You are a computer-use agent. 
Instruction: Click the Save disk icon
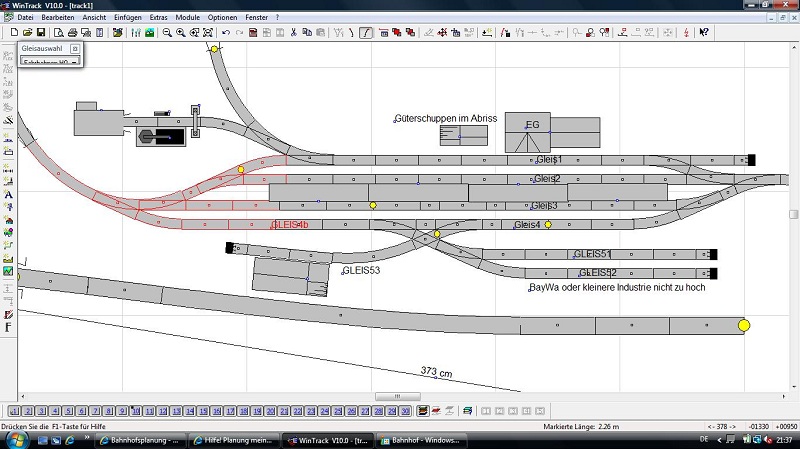click(x=41, y=33)
